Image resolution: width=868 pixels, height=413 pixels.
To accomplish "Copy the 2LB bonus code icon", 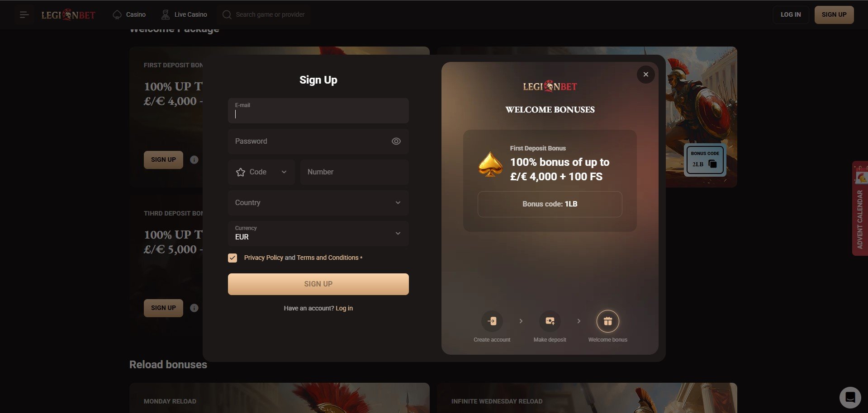I will pyautogui.click(x=712, y=164).
